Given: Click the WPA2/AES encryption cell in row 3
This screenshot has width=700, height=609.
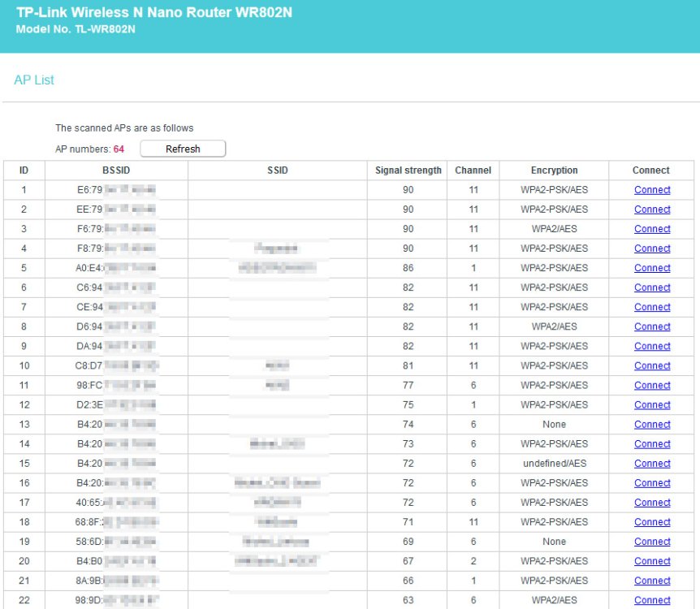Looking at the screenshot, I should (x=554, y=229).
